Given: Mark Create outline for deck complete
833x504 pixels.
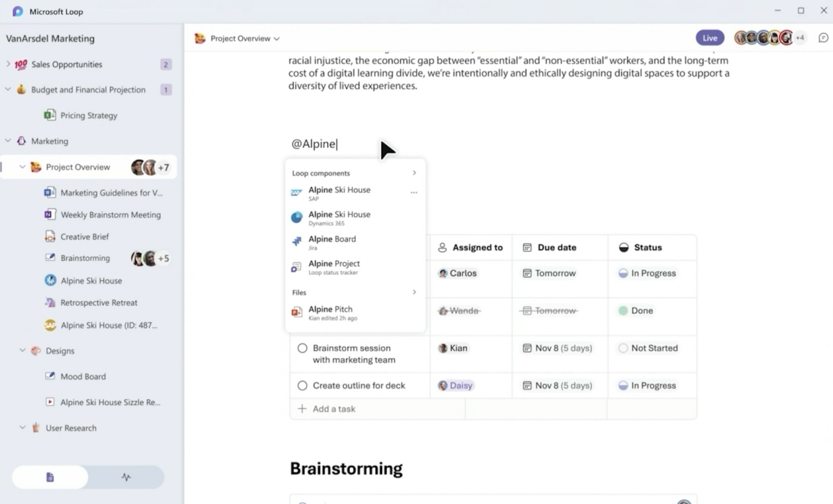Looking at the screenshot, I should 302,385.
